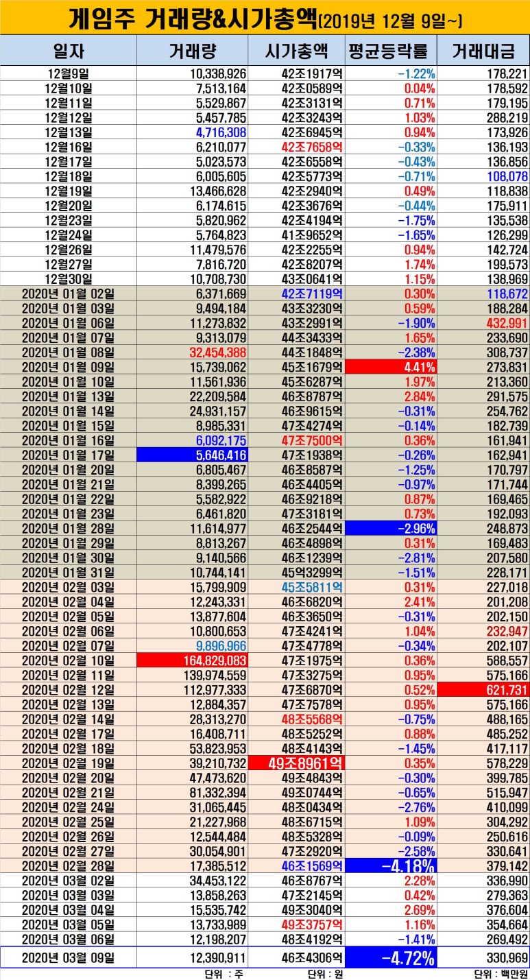Click blue market cap 45조5811억
530x980 pixels.
[312, 586]
